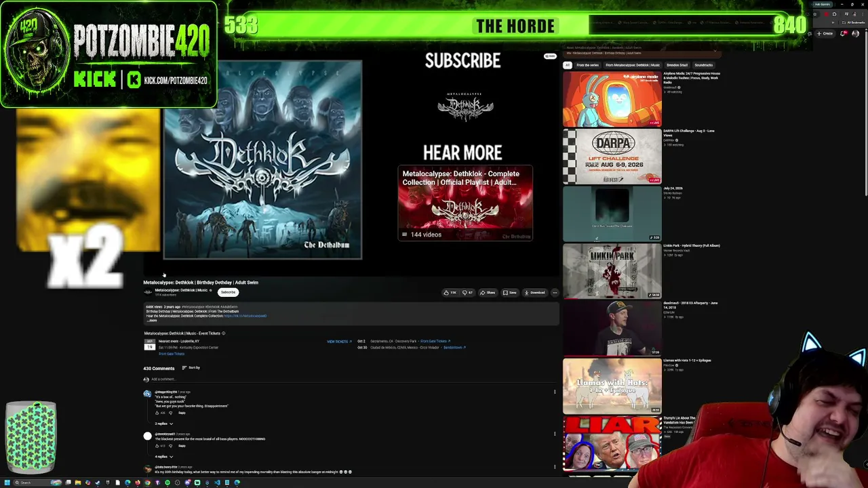The image size is (868, 488).
Task: Select the Soundtracks chip
Action: (x=704, y=65)
